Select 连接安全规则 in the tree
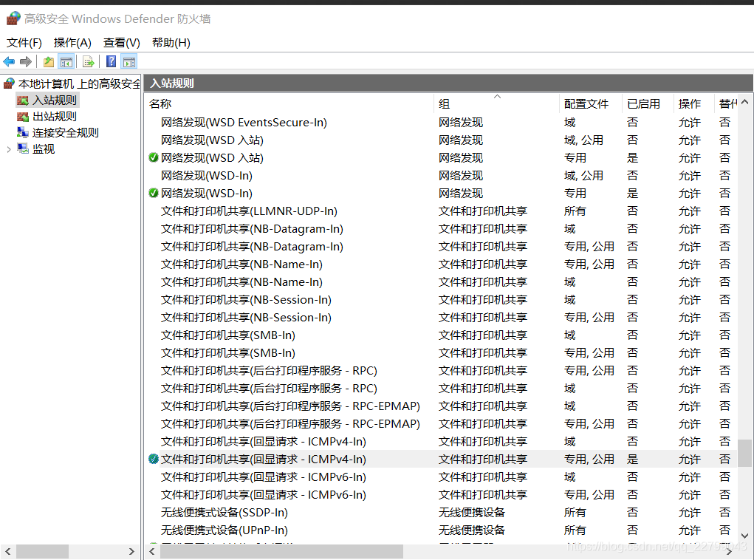Image resolution: width=754 pixels, height=560 pixels. [66, 133]
